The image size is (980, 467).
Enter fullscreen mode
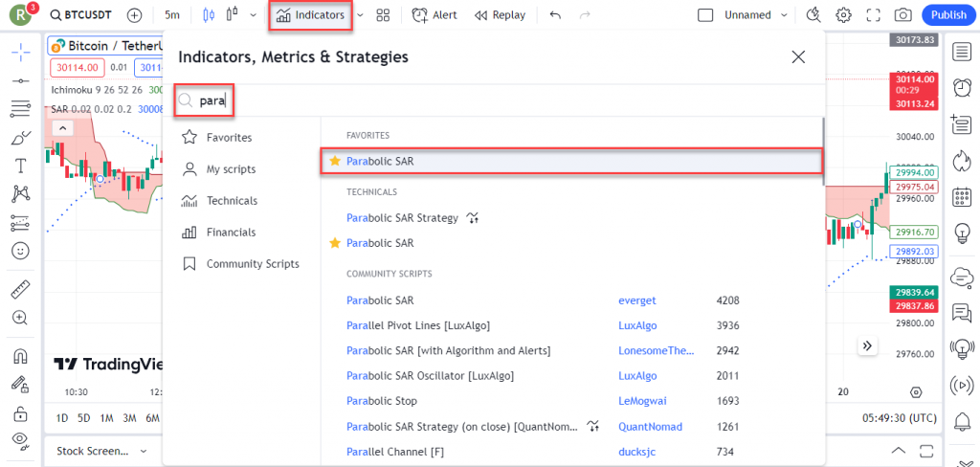(x=873, y=15)
